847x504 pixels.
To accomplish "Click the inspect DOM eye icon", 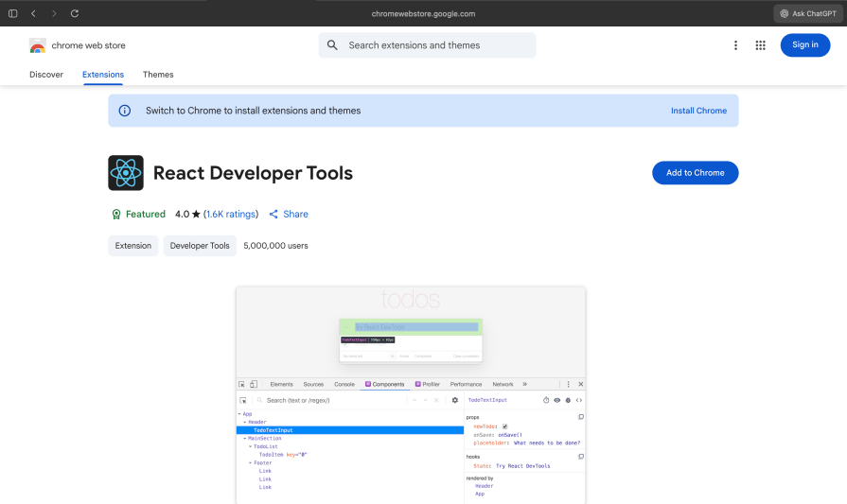I will point(556,400).
